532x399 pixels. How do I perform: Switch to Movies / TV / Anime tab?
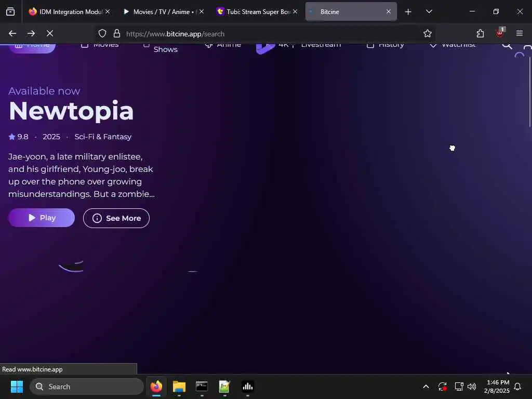tap(163, 11)
